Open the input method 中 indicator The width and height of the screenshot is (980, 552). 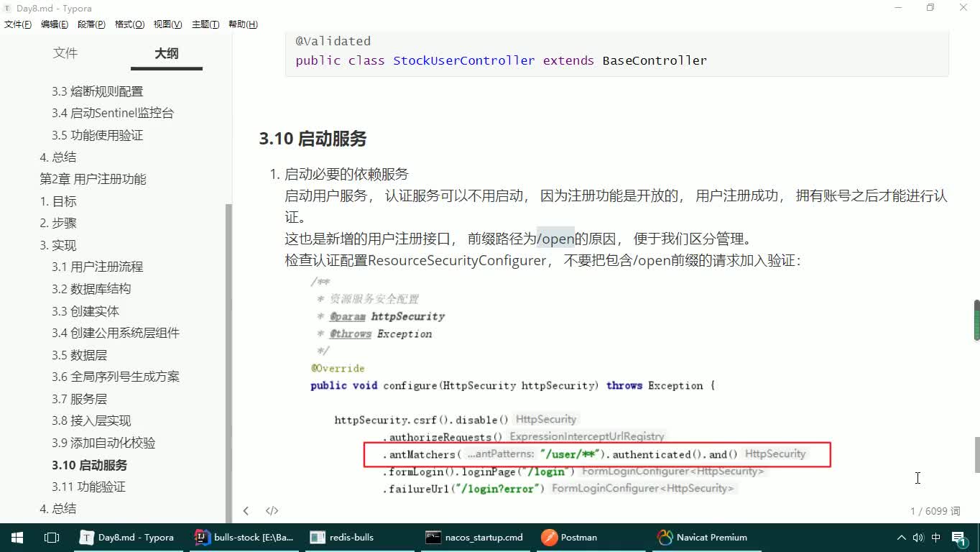[936, 538]
